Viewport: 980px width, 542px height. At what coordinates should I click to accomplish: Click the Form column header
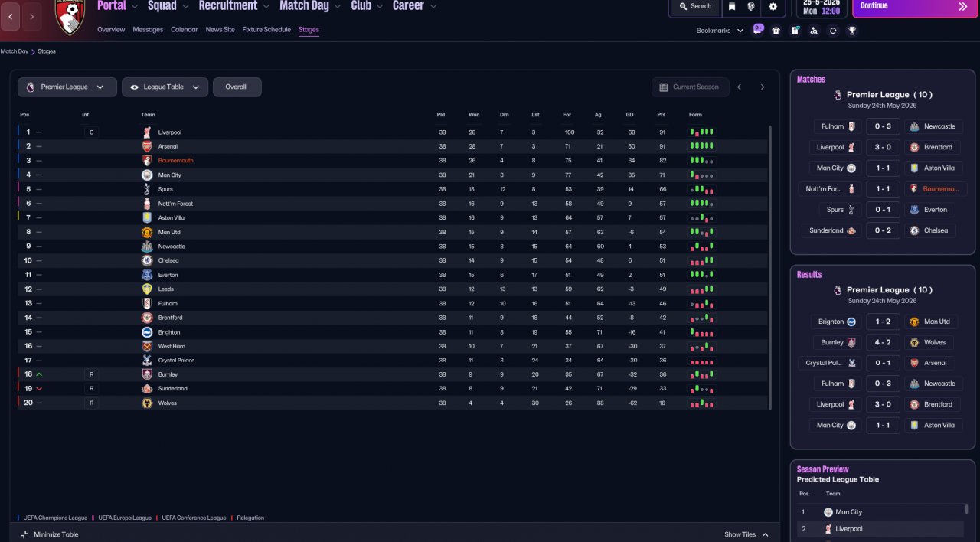point(695,115)
